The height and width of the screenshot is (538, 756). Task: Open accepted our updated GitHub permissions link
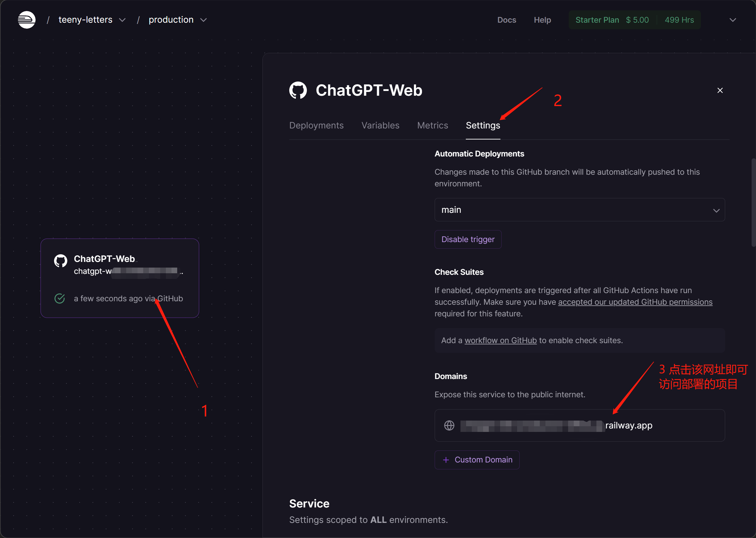(635, 302)
